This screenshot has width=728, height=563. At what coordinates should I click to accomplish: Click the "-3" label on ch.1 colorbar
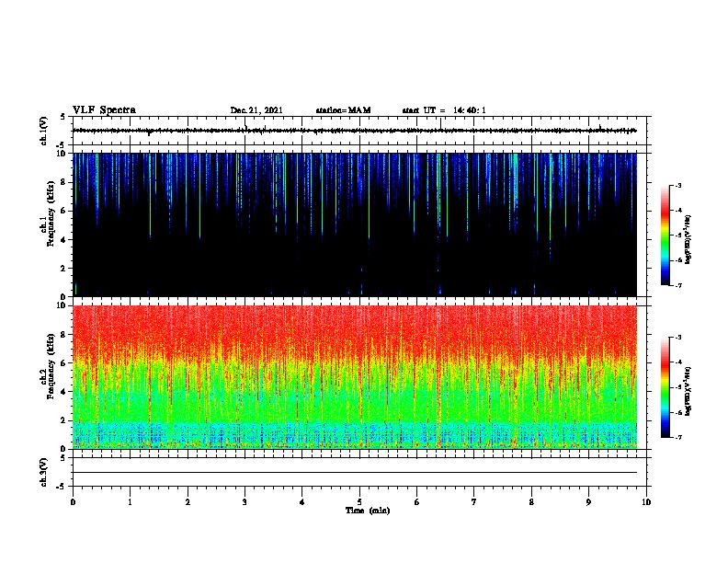coord(677,185)
